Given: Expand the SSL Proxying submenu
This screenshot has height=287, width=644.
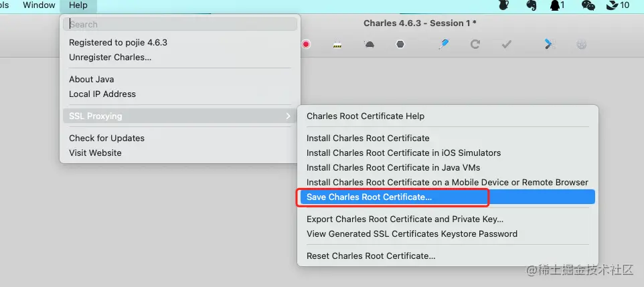Looking at the screenshot, I should (180, 116).
